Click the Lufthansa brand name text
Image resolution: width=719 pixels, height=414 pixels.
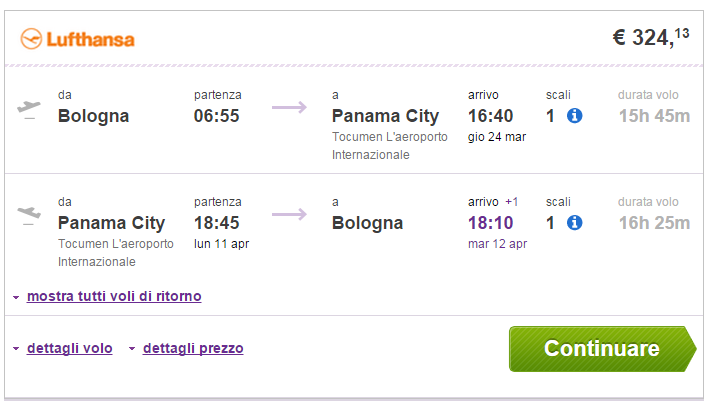[x=90, y=40]
